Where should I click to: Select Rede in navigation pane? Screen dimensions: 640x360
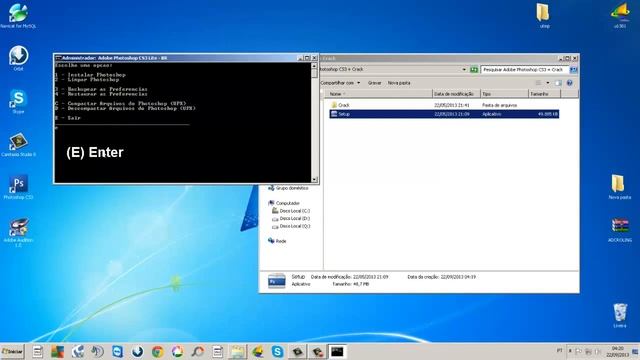coord(277,241)
